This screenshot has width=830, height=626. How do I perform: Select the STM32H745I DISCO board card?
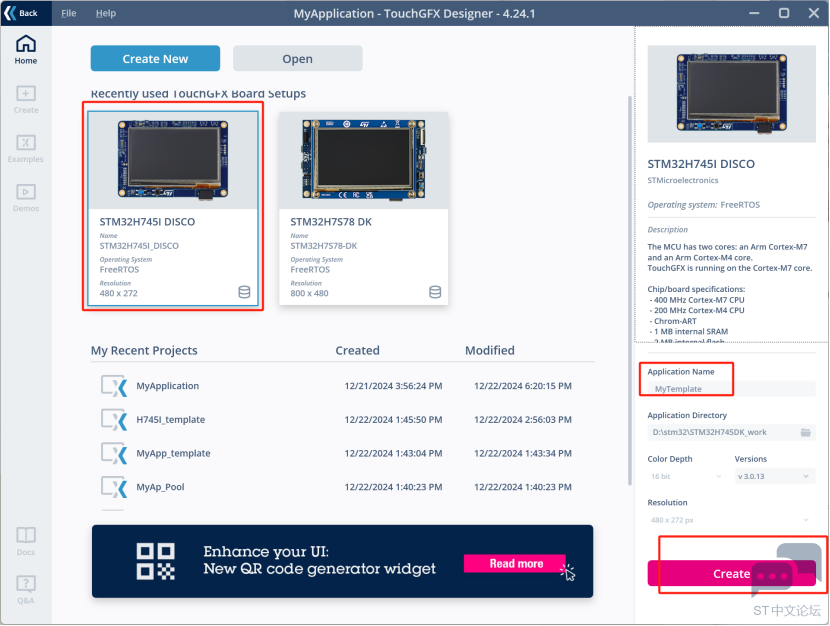pyautogui.click(x=173, y=208)
